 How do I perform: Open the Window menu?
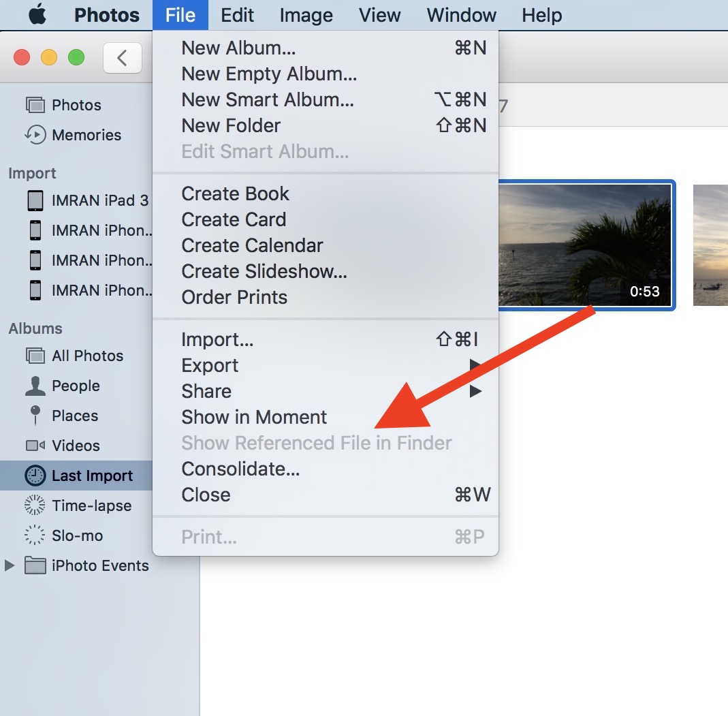(x=462, y=15)
